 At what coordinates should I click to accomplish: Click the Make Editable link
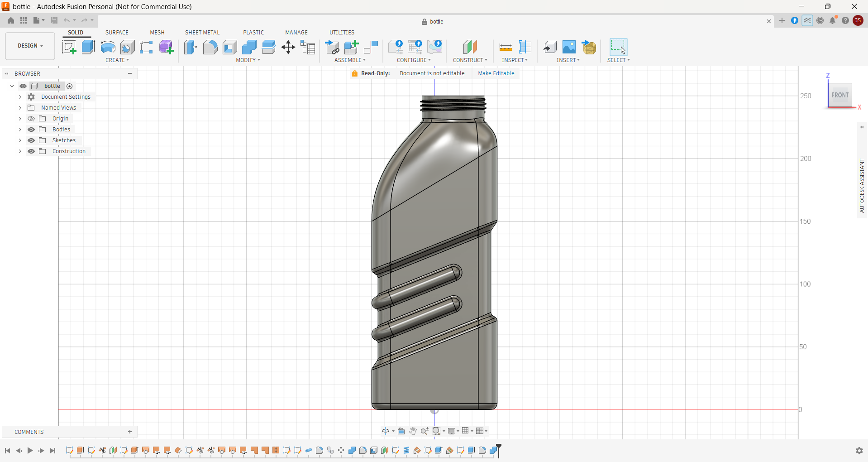pyautogui.click(x=496, y=73)
